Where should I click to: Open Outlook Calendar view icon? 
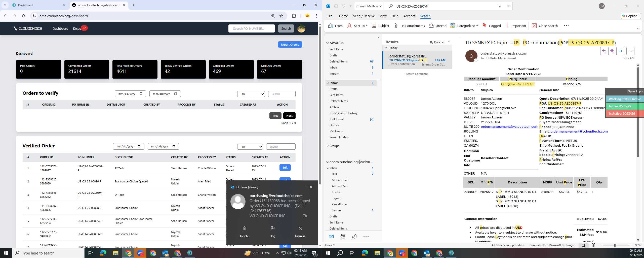(343, 237)
